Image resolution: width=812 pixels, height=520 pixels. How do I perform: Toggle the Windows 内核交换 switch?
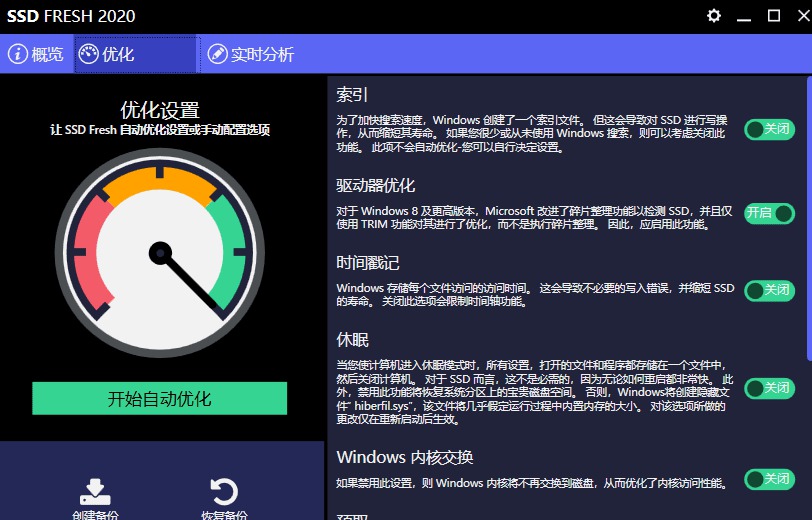point(770,480)
